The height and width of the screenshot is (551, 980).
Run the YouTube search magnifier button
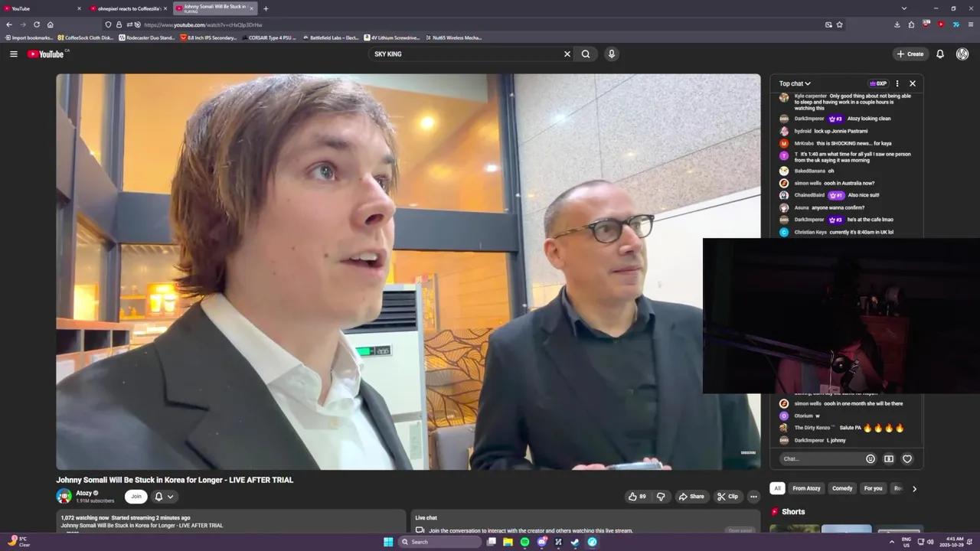coord(586,54)
